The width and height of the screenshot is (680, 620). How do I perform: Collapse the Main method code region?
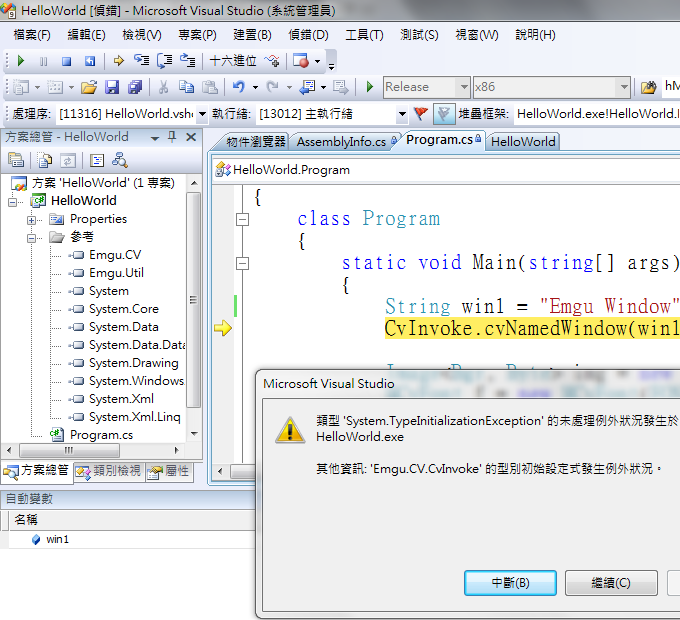pyautogui.click(x=242, y=264)
